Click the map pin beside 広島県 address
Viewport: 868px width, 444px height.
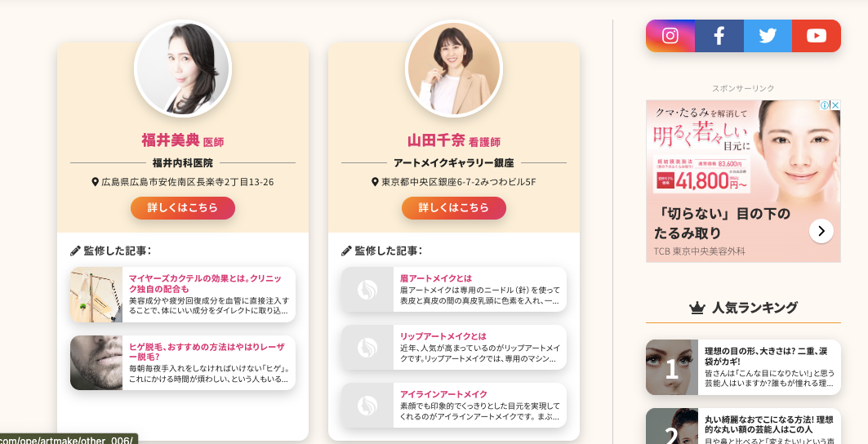pyautogui.click(x=96, y=181)
